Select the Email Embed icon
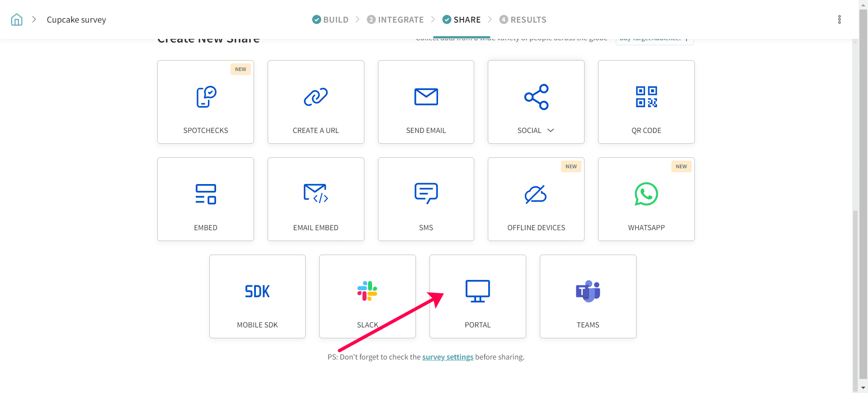 click(316, 194)
